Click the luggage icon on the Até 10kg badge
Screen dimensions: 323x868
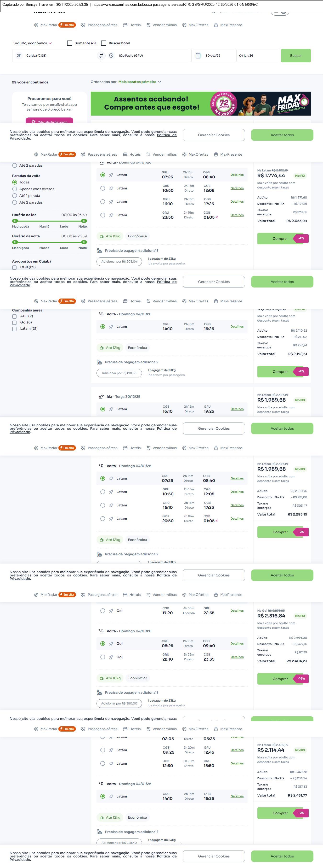(x=102, y=678)
